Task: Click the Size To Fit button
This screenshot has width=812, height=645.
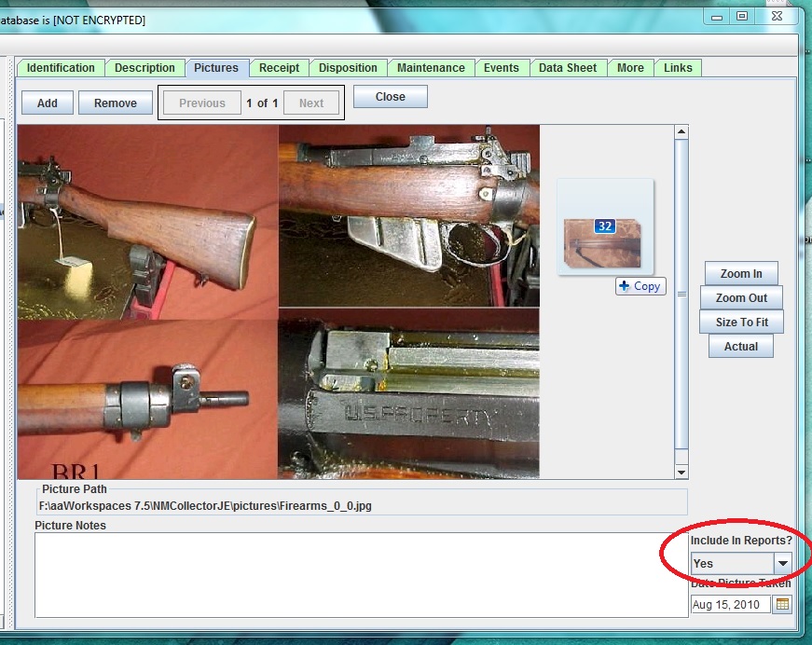Action: [741, 322]
